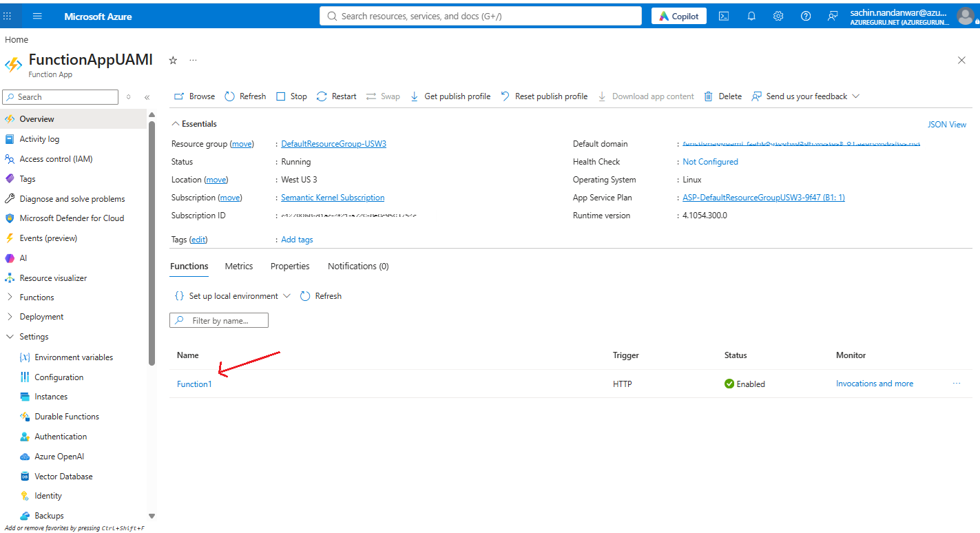Favorite FunctionAppUAMI with the star icon

click(x=173, y=61)
